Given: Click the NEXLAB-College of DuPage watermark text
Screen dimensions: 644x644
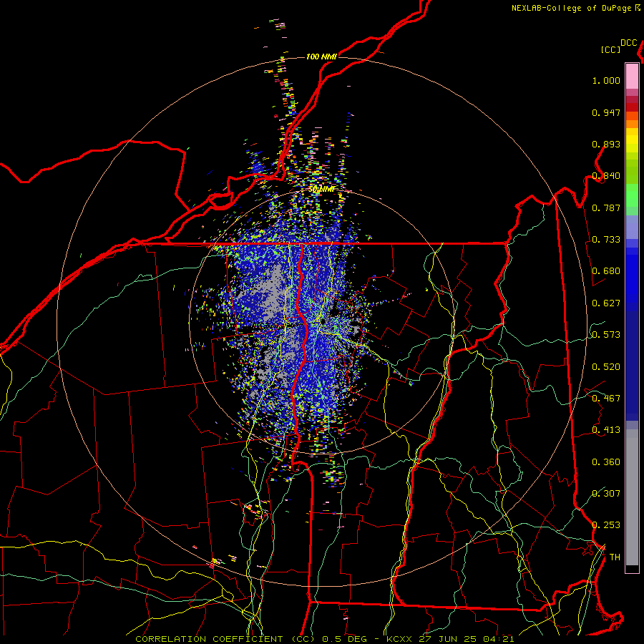Looking at the screenshot, I should point(571,8).
